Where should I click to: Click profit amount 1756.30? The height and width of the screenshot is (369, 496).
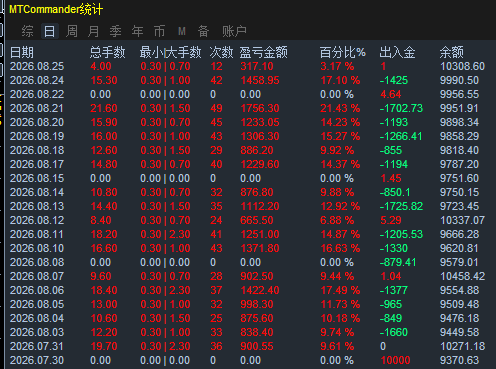tap(260, 108)
